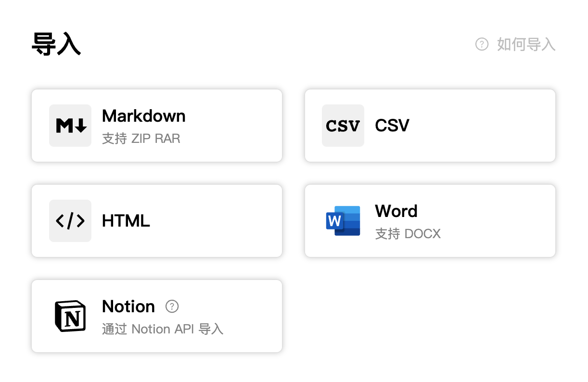This screenshot has height=382, width=588.
Task: Click the 导入 page heading
Action: pyautogui.click(x=56, y=44)
